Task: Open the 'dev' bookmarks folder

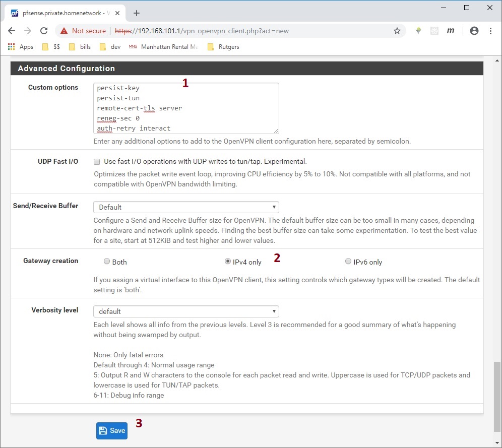Action: [110, 46]
